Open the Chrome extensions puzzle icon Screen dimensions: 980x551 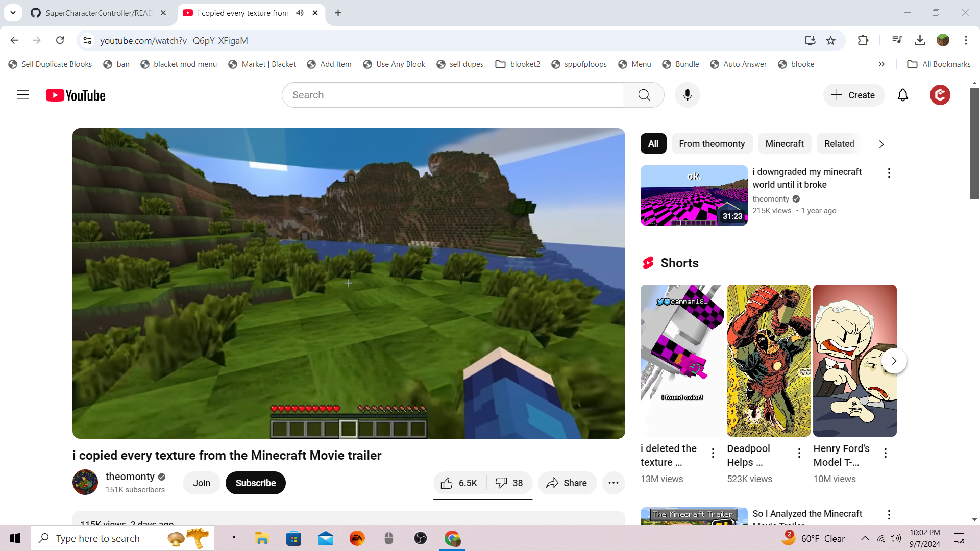[863, 40]
